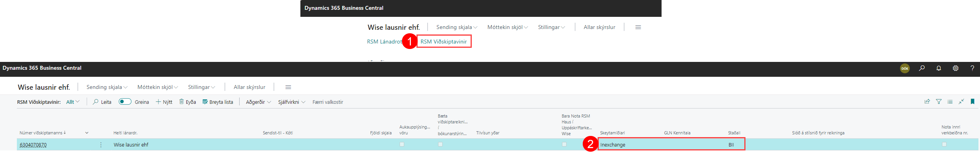Check Bara Nota RSM Haus box
The image size is (980, 152).
(x=564, y=144)
